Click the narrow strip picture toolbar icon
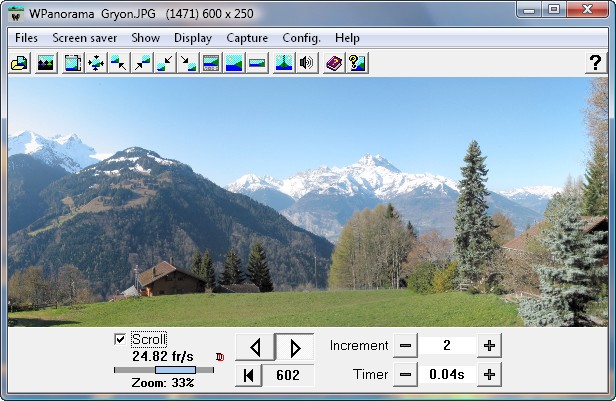Screen dimensions: 616x401 [257, 63]
